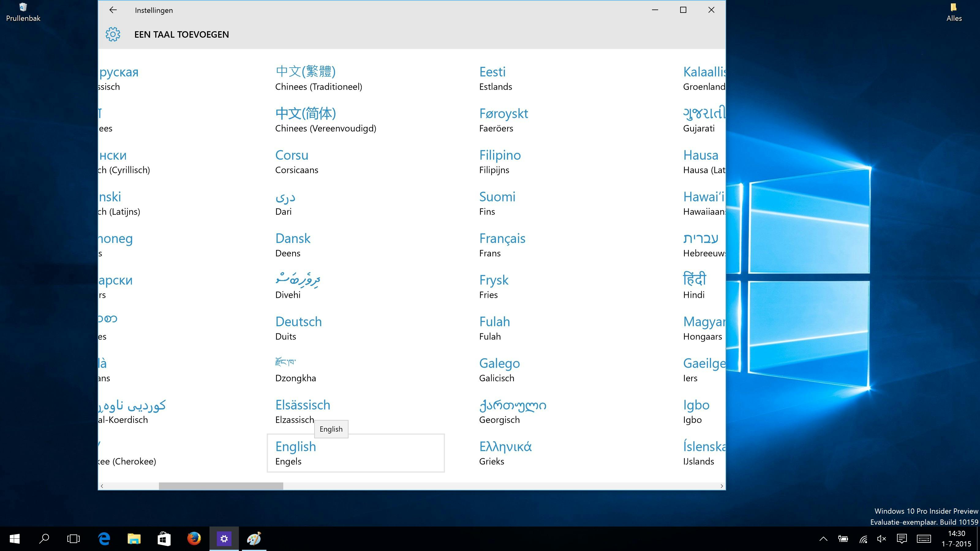980x551 pixels.
Task: Click the back arrow in Instellingen
Action: (x=113, y=10)
